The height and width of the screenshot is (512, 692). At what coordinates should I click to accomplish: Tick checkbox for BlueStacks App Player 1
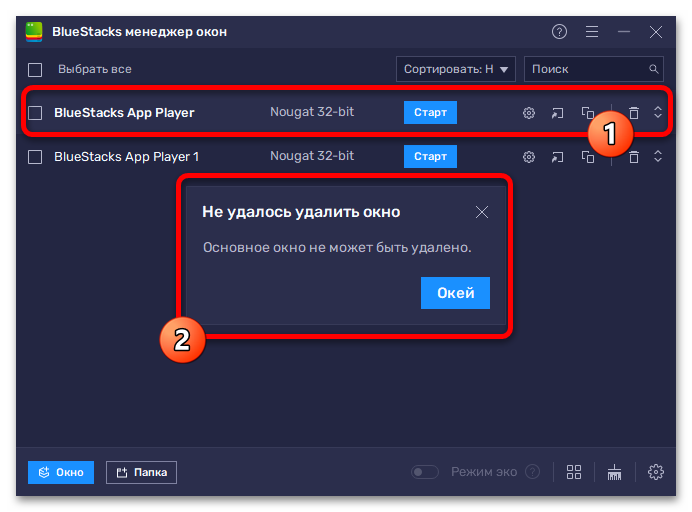tap(35, 157)
